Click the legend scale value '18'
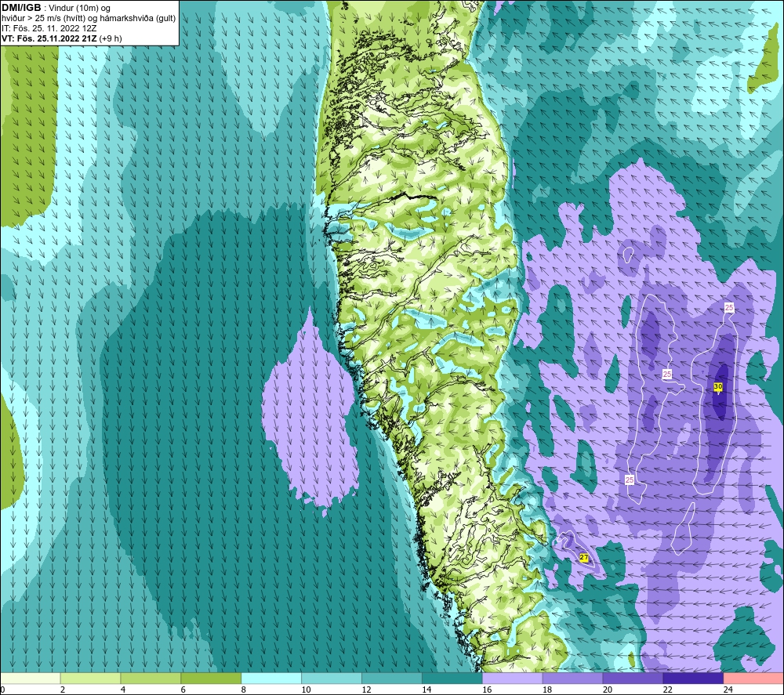This screenshot has height=695, width=784. pyautogui.click(x=547, y=690)
